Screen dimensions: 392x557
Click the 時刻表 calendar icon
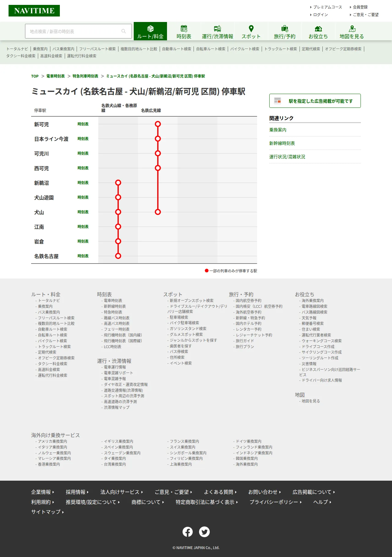pos(184,29)
